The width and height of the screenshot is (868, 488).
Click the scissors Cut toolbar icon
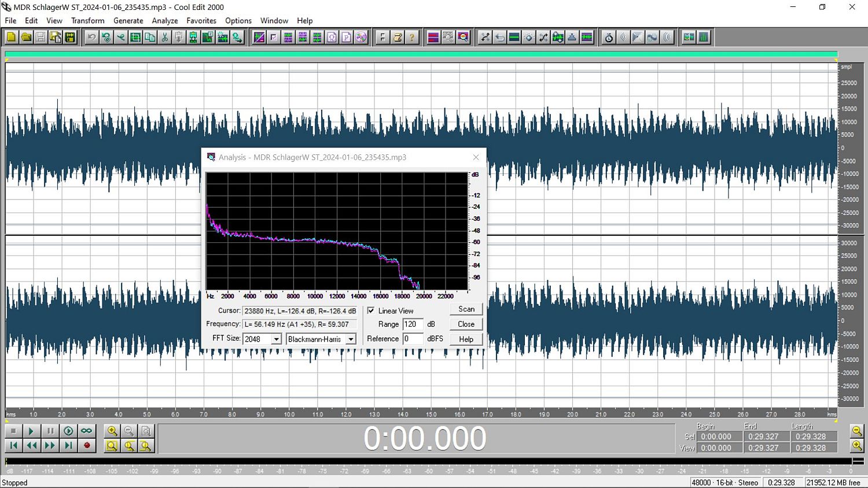165,38
